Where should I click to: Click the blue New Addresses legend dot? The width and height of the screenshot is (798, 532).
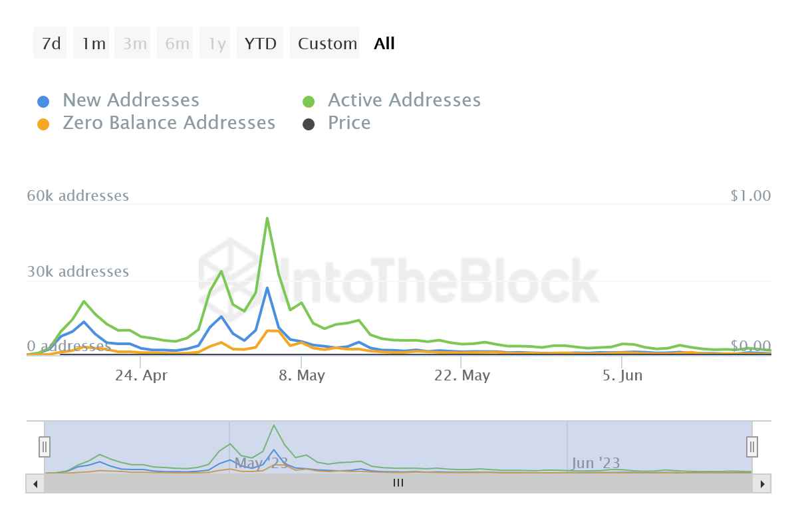(43, 102)
